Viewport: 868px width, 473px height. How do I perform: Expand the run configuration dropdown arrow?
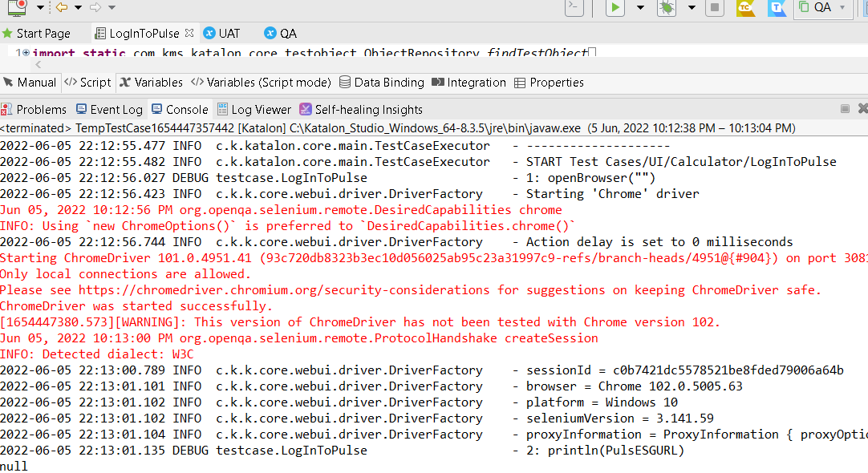pyautogui.click(x=639, y=9)
